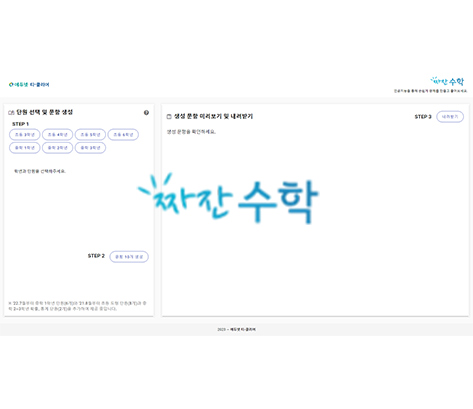Image resolution: width=473 pixels, height=409 pixels.
Task: Click the STEP 1 label
Action: pyautogui.click(x=20, y=124)
